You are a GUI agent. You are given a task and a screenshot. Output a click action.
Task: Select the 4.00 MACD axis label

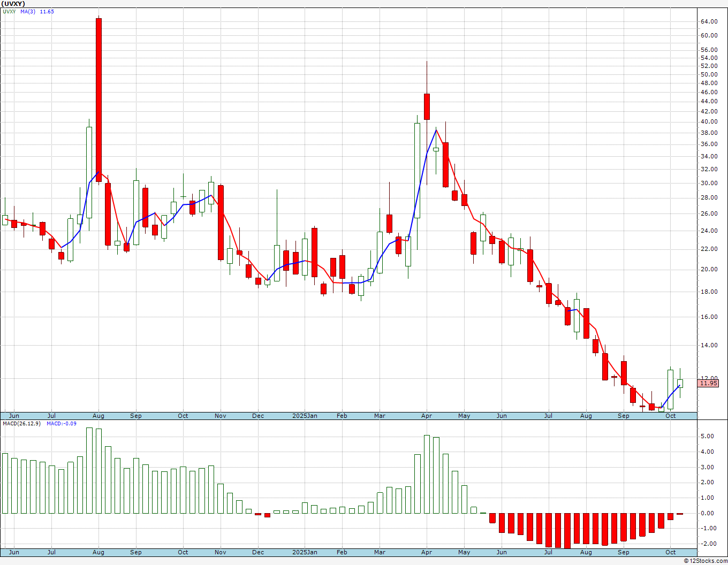click(x=708, y=452)
